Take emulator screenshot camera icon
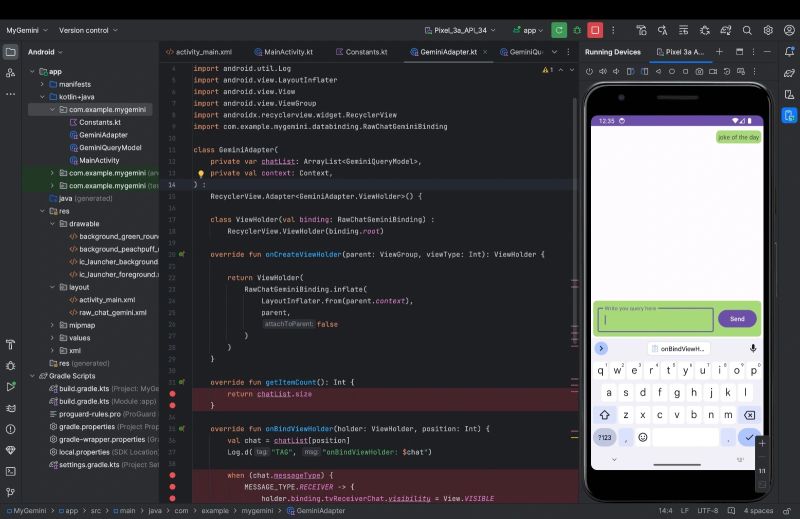The width and height of the screenshot is (800, 519). [699, 71]
